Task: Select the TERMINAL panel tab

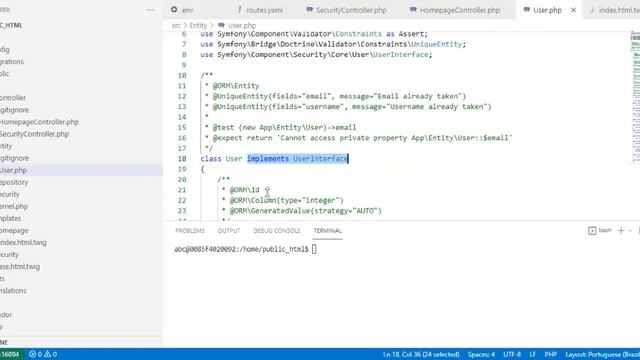Action: tap(327, 231)
